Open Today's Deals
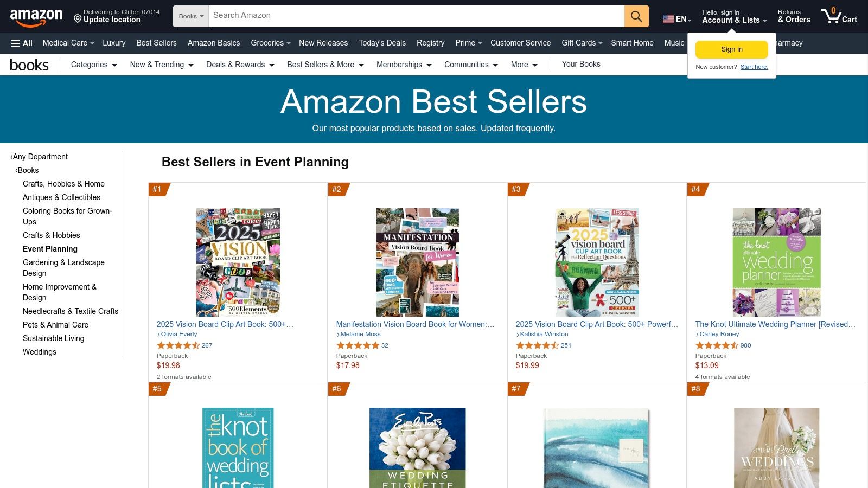This screenshot has width=868, height=488. (382, 43)
